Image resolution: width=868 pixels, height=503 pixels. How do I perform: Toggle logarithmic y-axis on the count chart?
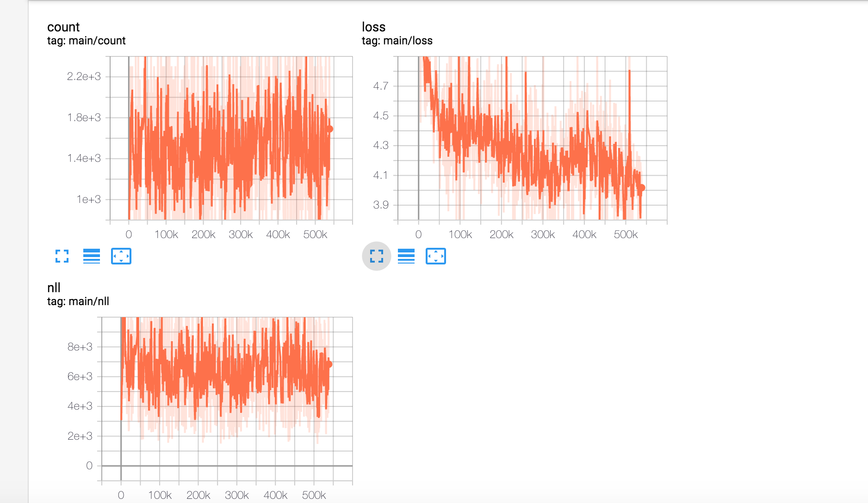click(92, 256)
